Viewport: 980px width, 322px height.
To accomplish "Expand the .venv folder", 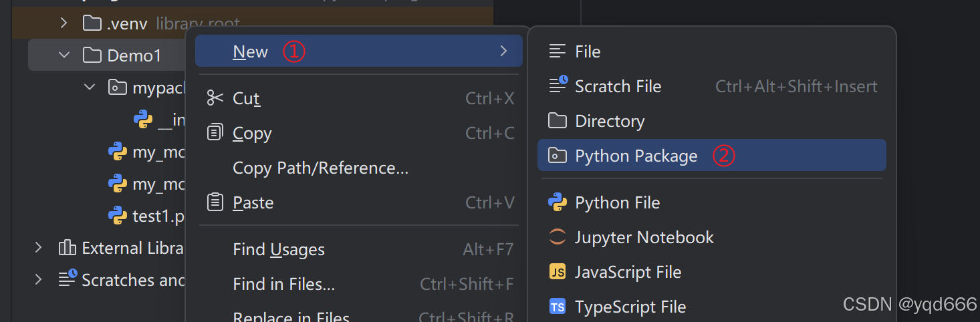I will point(64,23).
